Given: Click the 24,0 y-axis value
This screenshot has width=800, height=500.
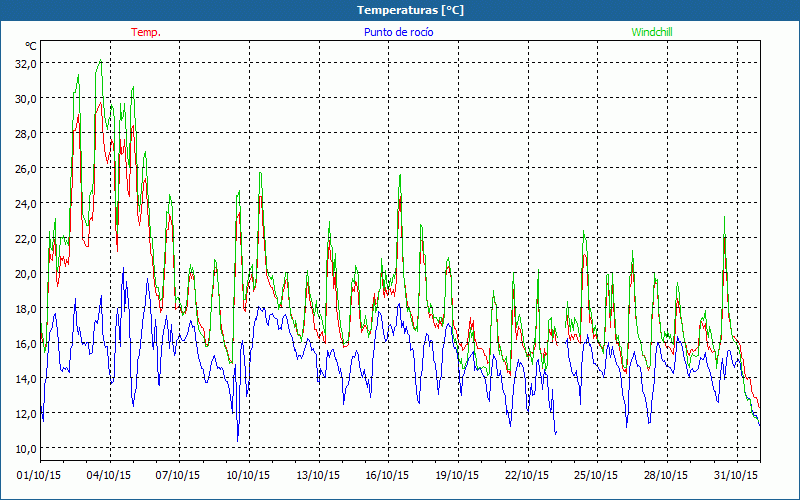Looking at the screenshot, I should [26, 204].
